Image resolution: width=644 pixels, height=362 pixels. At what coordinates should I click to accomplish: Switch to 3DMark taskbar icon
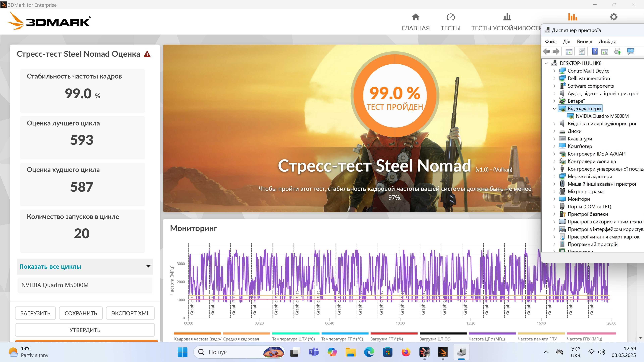point(443,352)
